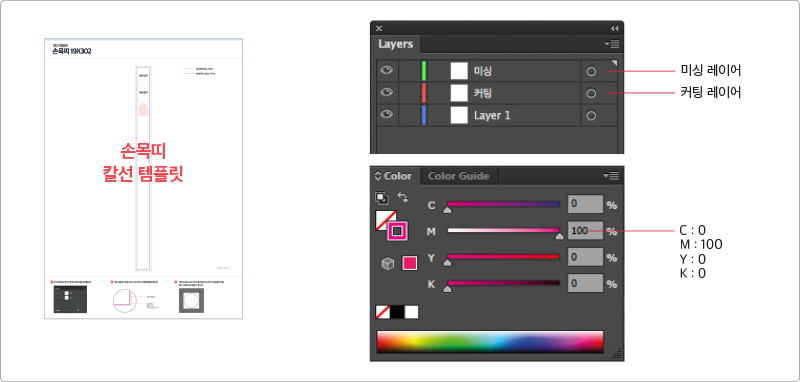Open the Layers panel flyout menu
The width and height of the screenshot is (800, 382).
612,44
